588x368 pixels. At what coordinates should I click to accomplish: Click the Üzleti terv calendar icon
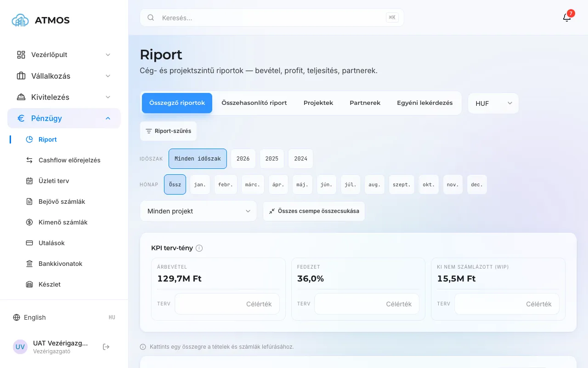(x=29, y=181)
